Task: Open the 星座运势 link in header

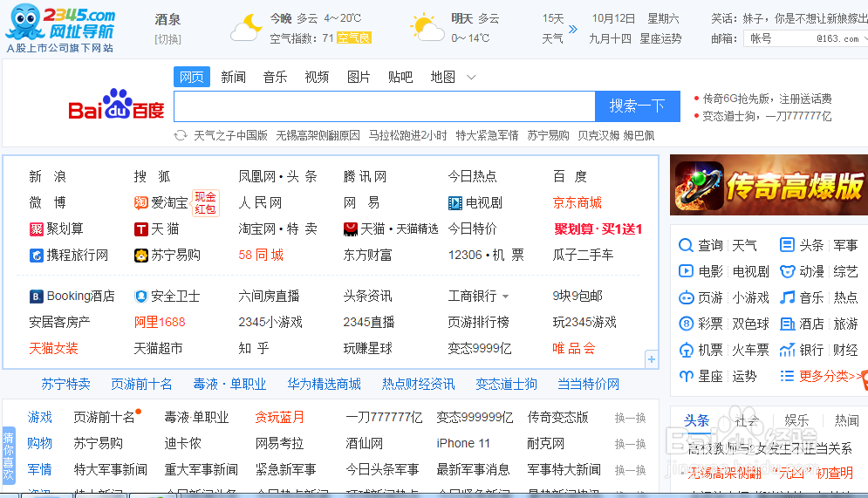Action: coord(660,38)
